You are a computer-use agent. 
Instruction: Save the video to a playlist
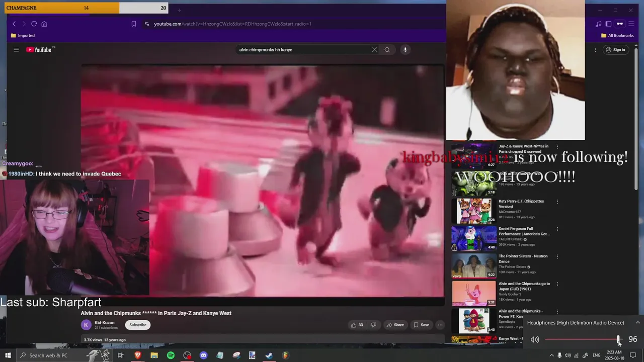[x=422, y=325]
